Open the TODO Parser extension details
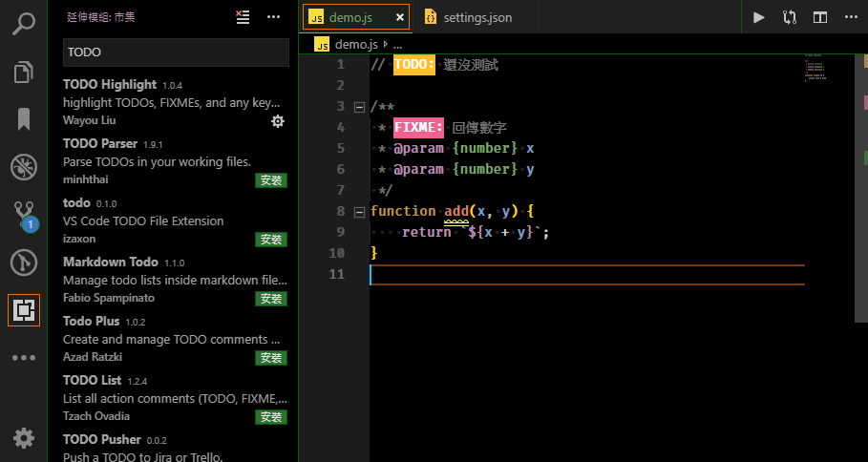The width and height of the screenshot is (868, 462). 173,162
